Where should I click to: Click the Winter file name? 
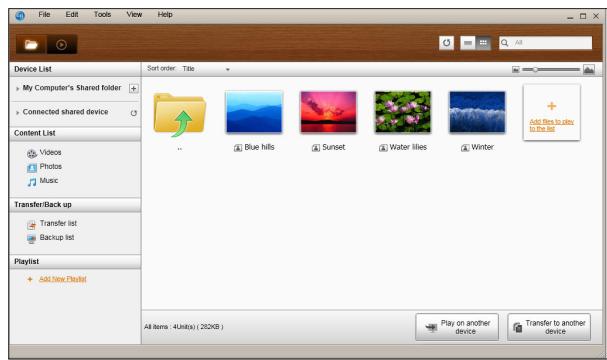[x=482, y=147]
